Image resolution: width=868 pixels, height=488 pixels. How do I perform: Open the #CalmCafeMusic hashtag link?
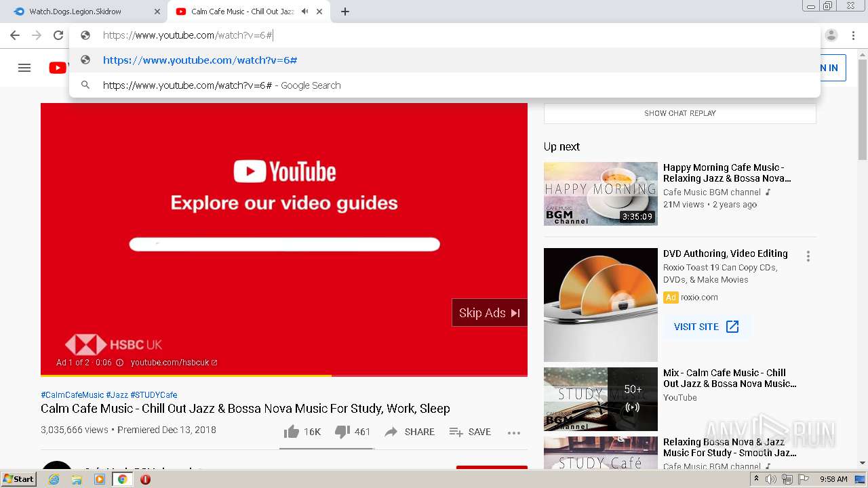pos(73,394)
